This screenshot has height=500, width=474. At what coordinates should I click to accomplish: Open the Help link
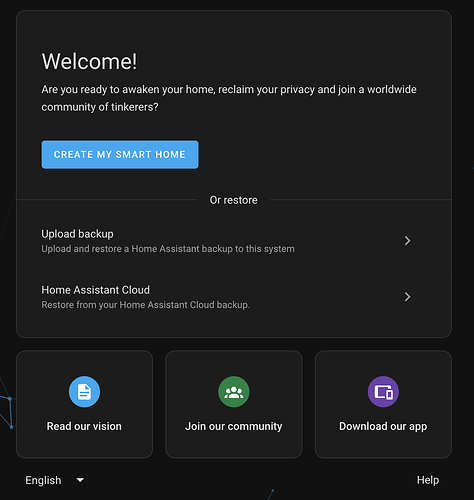click(x=428, y=480)
